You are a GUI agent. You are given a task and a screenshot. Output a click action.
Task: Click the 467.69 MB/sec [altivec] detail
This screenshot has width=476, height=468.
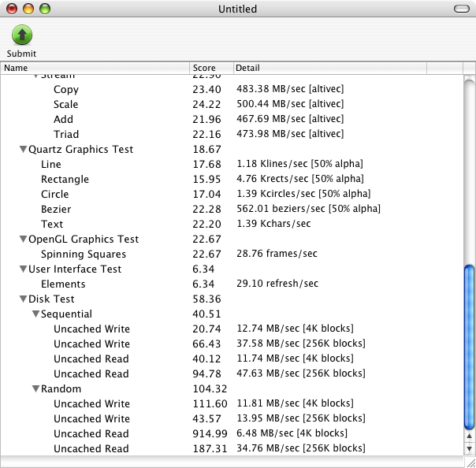[290, 119]
